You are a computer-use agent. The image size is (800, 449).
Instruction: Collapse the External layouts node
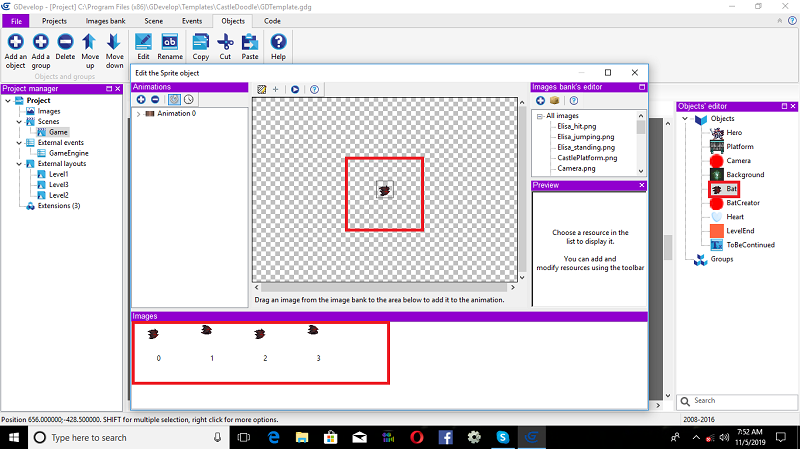pyautogui.click(x=19, y=164)
